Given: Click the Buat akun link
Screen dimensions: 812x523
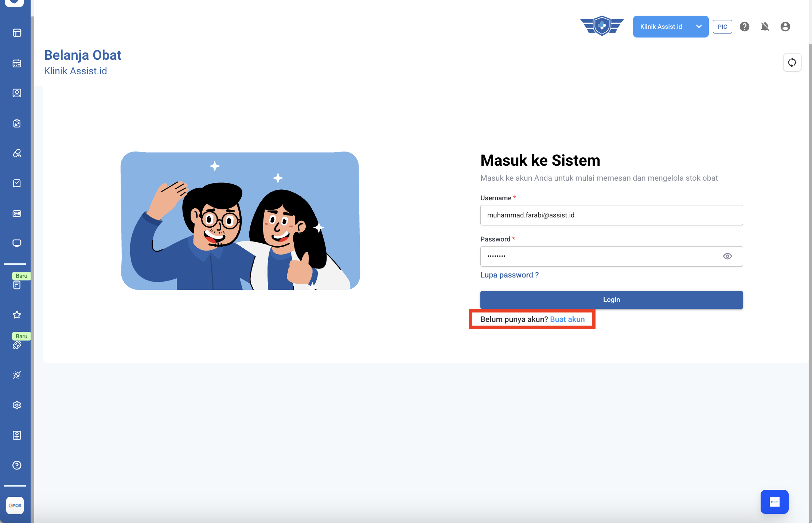Looking at the screenshot, I should [x=567, y=319].
